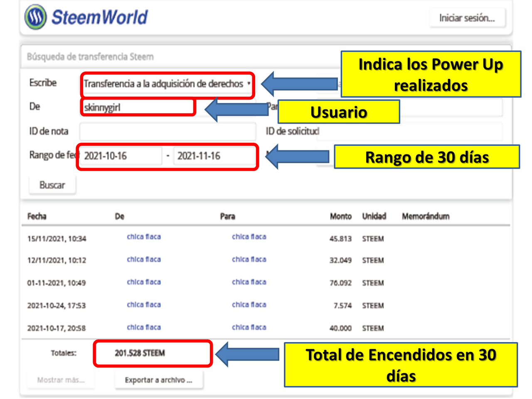Select the date text 2021-10-17, 20:58
This screenshot has width=532, height=399.
click(57, 328)
